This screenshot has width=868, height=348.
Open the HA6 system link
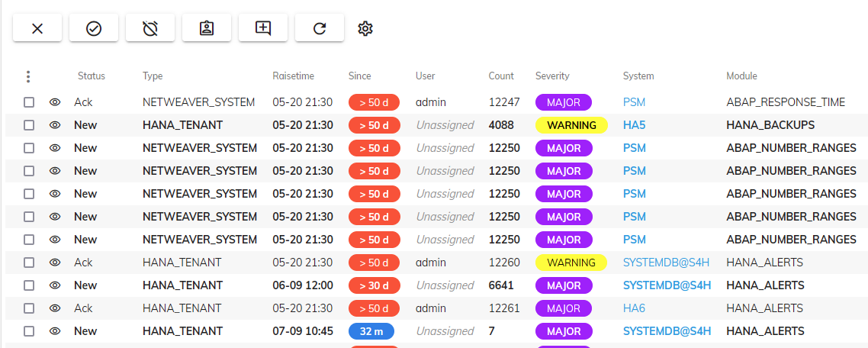coord(634,308)
